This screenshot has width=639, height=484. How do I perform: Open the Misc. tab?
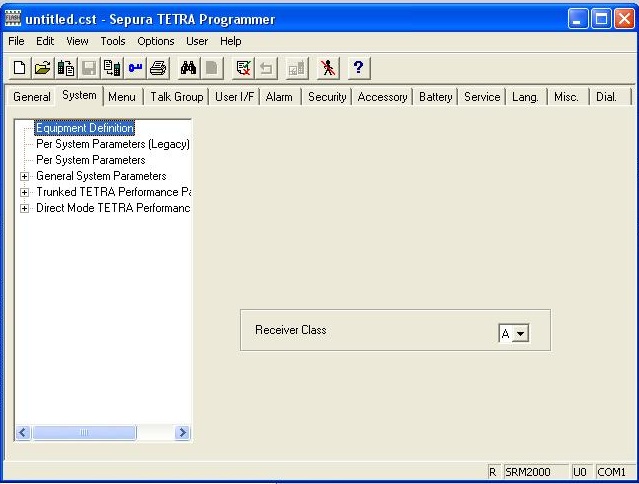pyautogui.click(x=566, y=97)
